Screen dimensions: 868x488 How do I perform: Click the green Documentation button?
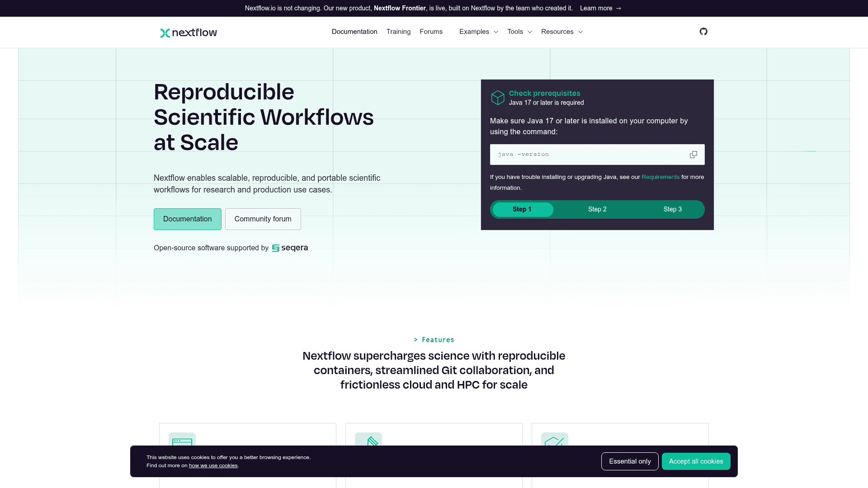[x=187, y=219]
